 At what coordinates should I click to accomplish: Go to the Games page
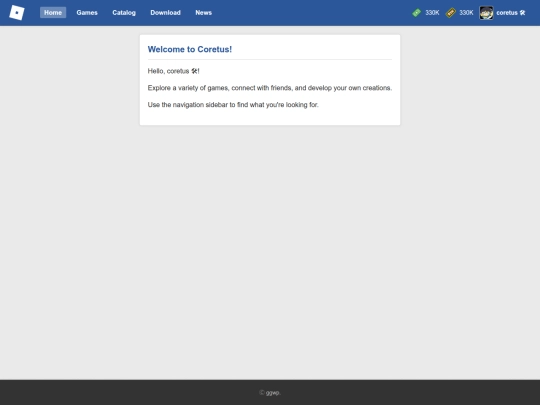87,12
